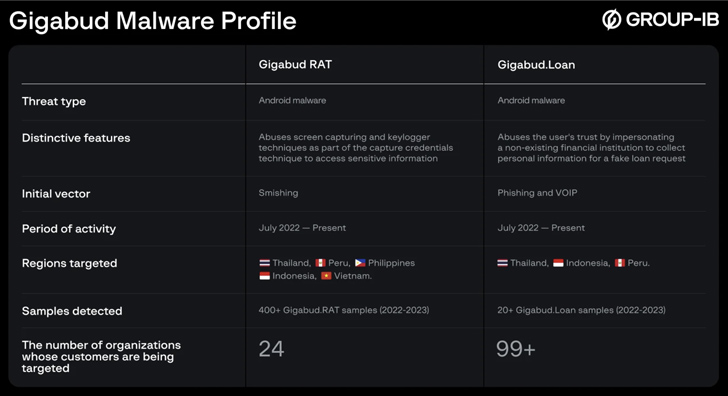Viewport: 728px width, 396px height.
Task: Select the 'Gigabud.Loan' column header
Action: point(536,65)
